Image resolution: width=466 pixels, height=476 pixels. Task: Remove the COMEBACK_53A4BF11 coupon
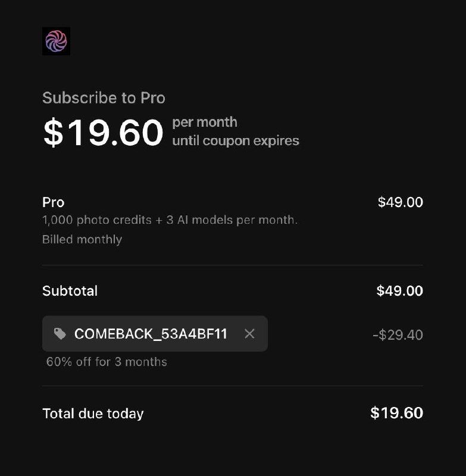coord(249,334)
